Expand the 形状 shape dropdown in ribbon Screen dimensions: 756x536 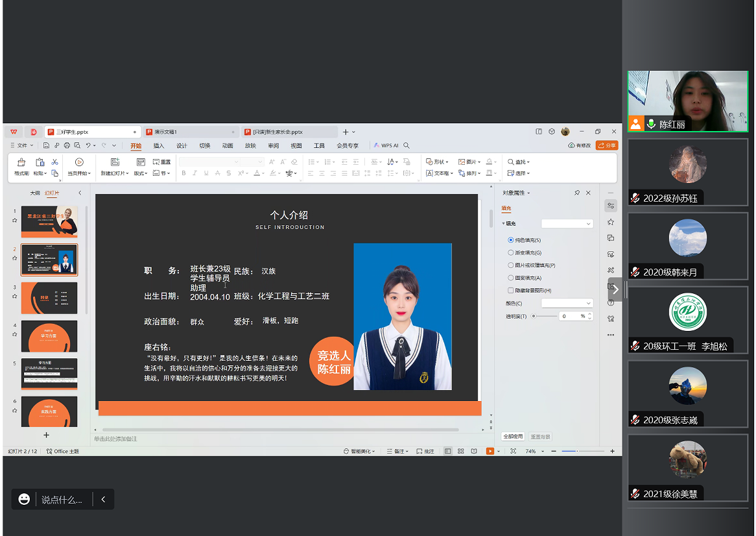(x=439, y=162)
